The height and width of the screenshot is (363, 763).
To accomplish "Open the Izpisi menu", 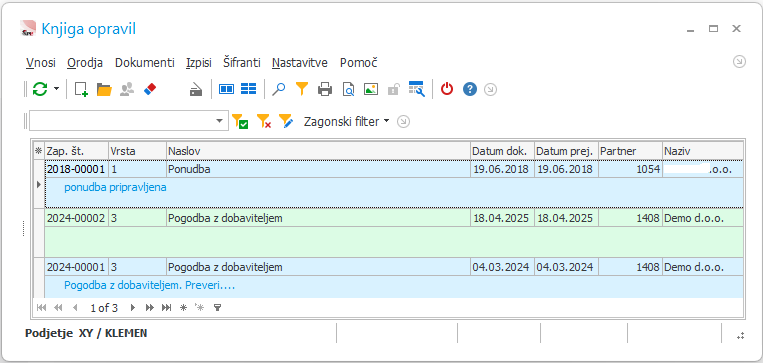I will (199, 63).
